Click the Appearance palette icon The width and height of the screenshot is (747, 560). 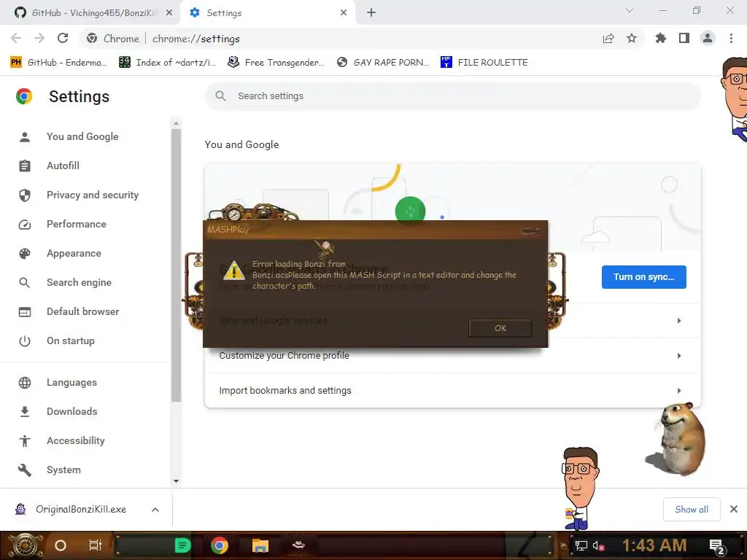pyautogui.click(x=25, y=253)
